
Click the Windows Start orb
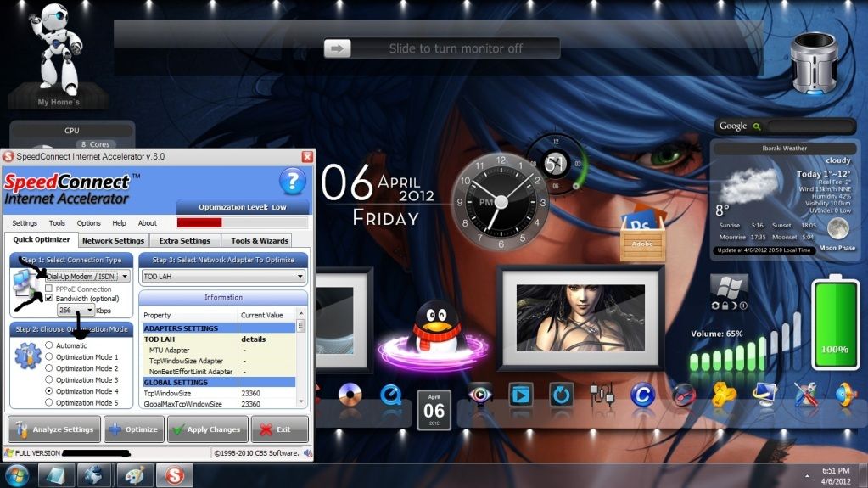(x=17, y=476)
